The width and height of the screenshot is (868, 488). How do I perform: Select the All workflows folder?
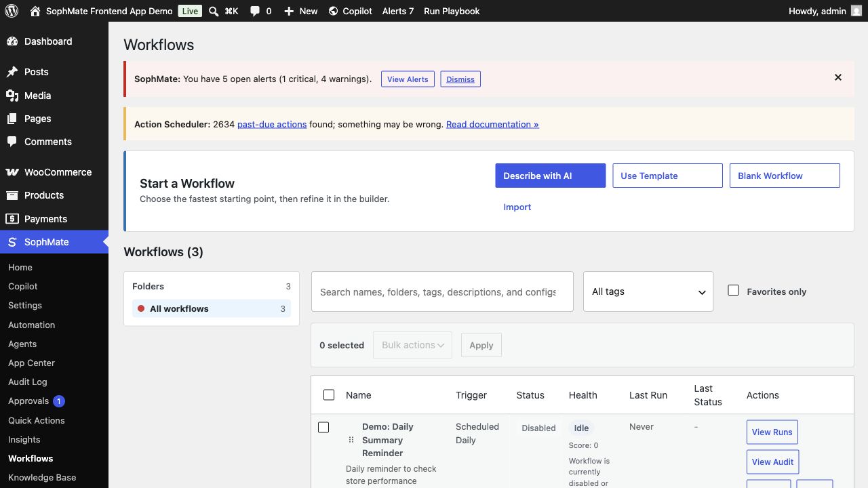point(212,308)
